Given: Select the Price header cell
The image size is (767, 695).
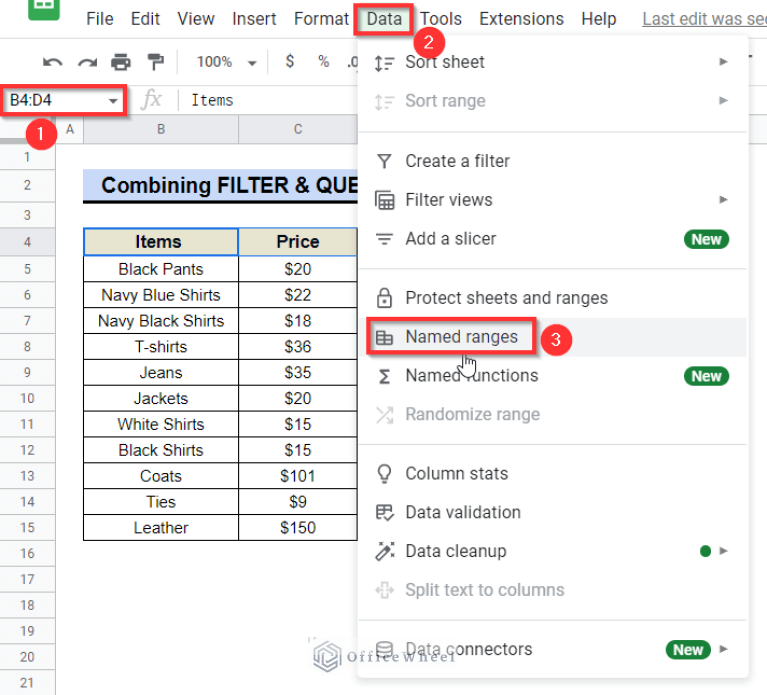Looking at the screenshot, I should (x=298, y=242).
